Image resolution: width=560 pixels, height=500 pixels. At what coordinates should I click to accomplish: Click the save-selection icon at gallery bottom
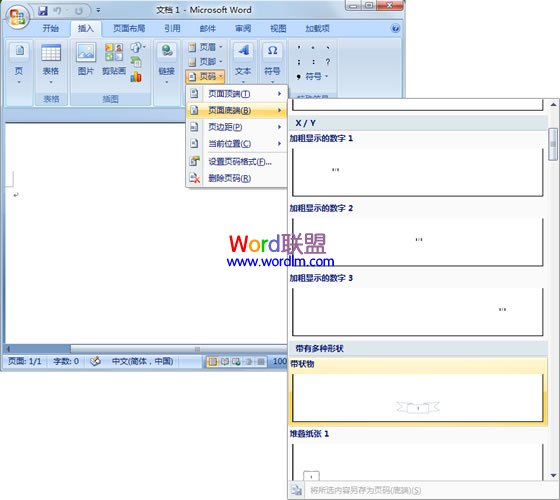(x=296, y=490)
